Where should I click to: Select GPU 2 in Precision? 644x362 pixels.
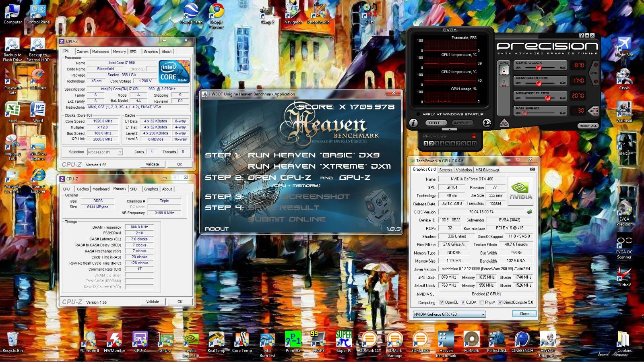pos(504,82)
